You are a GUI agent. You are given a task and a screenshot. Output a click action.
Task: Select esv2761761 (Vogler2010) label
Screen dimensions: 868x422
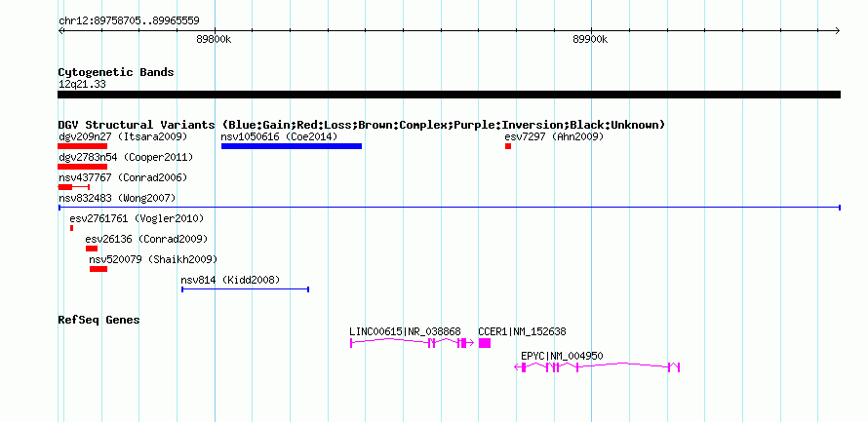[137, 219]
